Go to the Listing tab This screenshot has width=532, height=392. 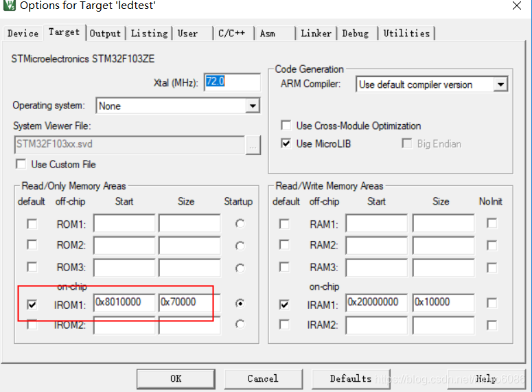149,34
